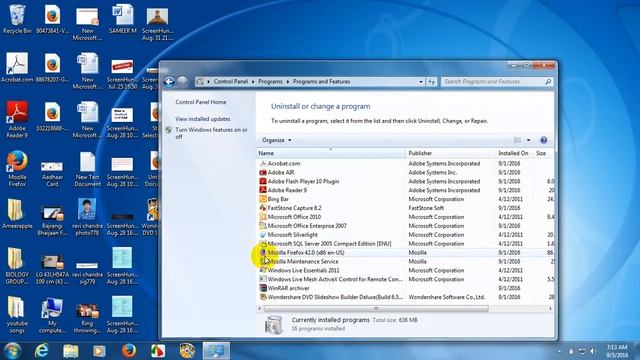The height and width of the screenshot is (360, 640).
Task: Sort by the Size column header
Action: pos(543,153)
